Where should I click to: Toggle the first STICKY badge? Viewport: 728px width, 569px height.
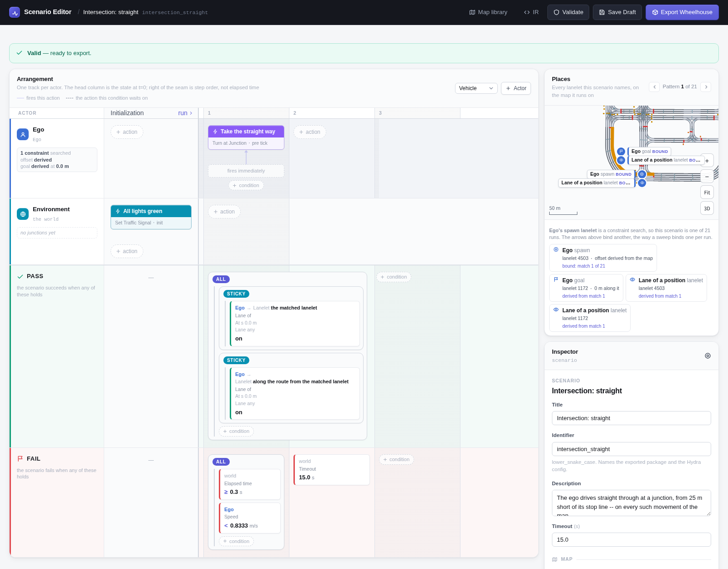[x=236, y=294]
